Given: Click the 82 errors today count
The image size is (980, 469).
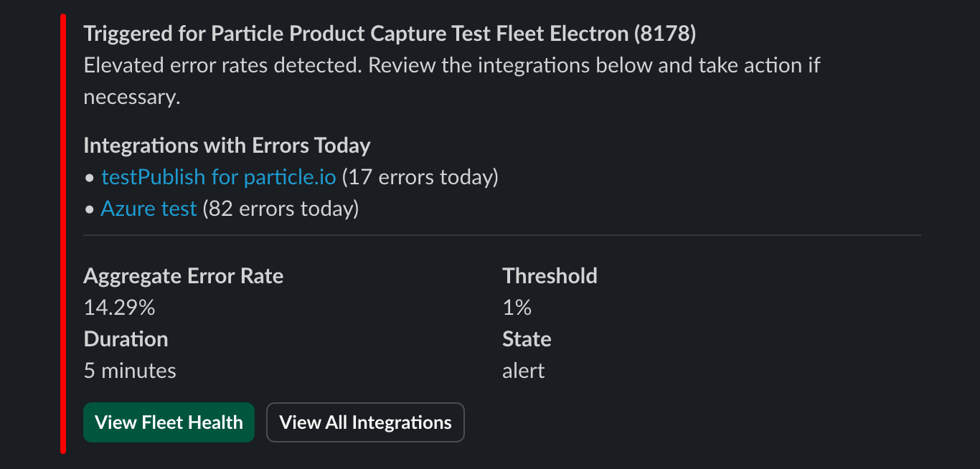Looking at the screenshot, I should [281, 209].
